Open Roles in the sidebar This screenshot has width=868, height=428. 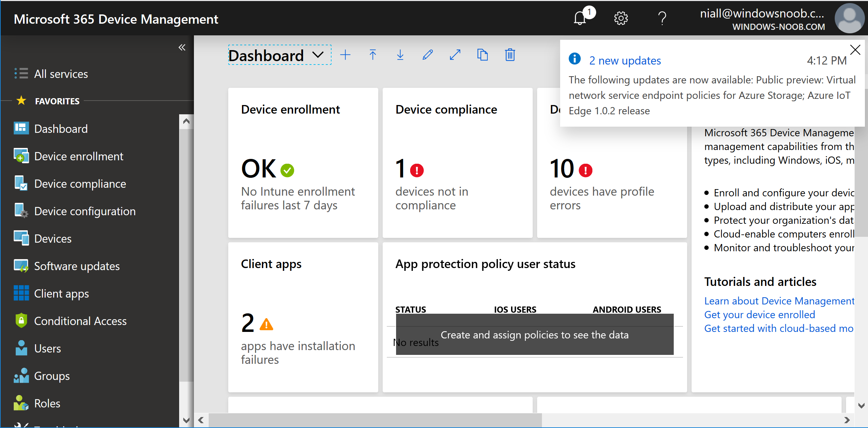47,403
